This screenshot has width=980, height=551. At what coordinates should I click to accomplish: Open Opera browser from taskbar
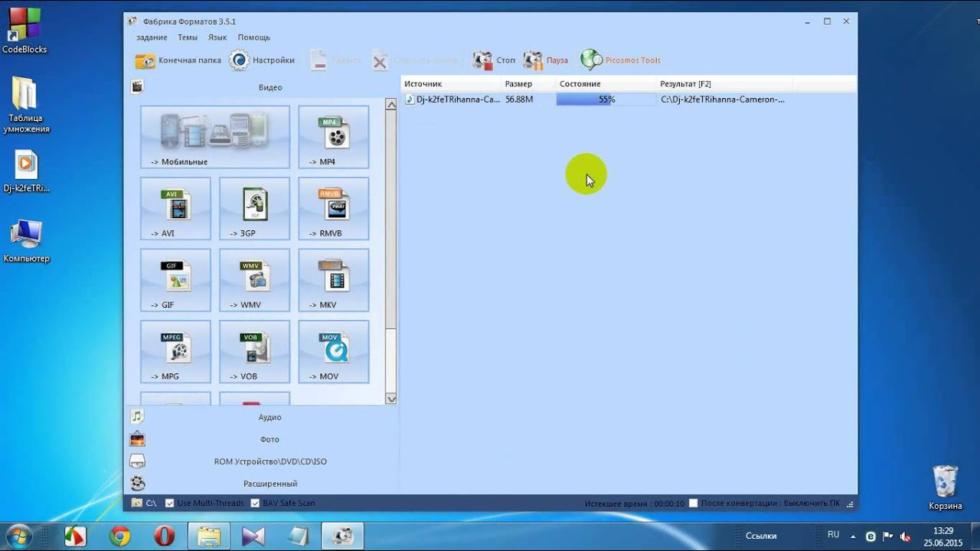coord(165,536)
